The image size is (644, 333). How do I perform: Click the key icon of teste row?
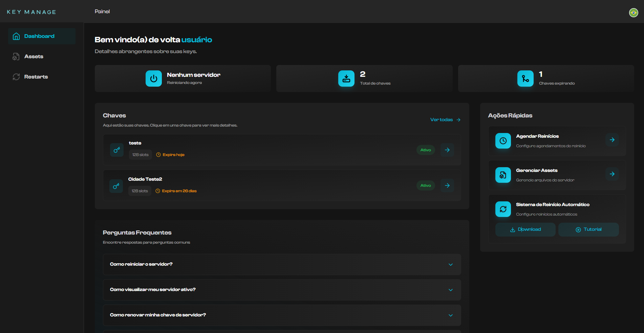117,150
